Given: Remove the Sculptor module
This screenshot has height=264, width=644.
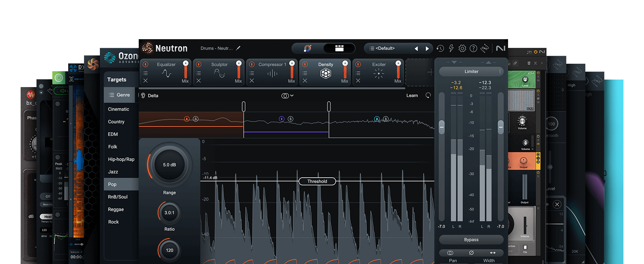Looking at the screenshot, I should coord(199,81).
